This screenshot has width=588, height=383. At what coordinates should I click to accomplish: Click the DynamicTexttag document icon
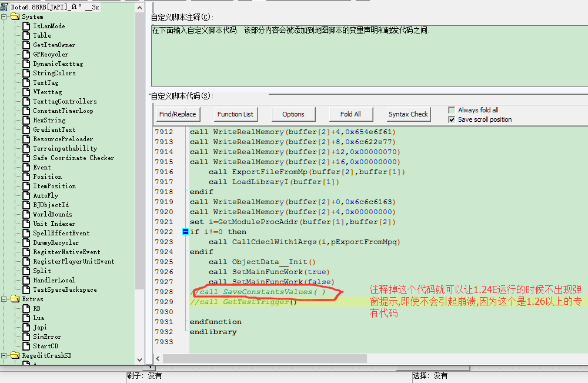coord(26,64)
